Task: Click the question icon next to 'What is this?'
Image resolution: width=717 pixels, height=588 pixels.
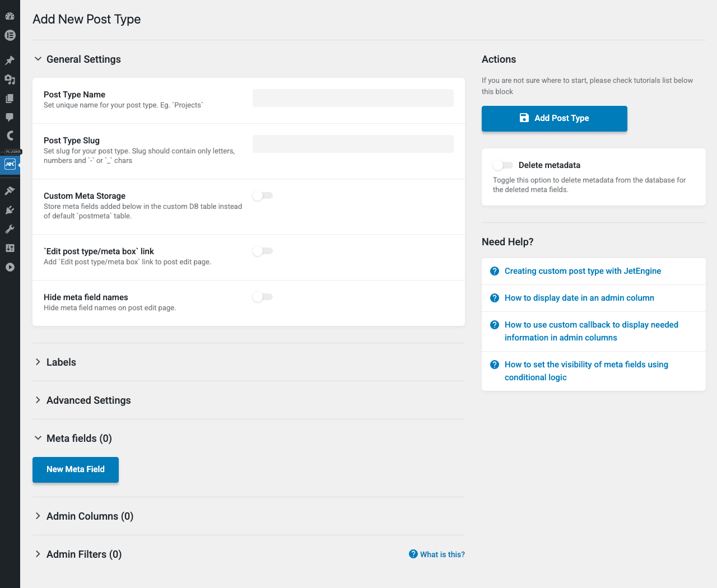Action: pos(413,554)
